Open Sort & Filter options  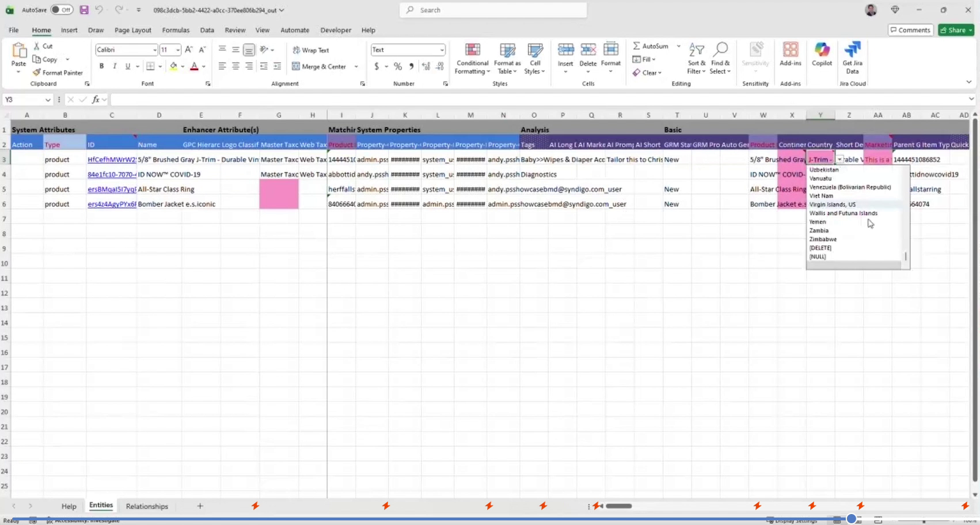696,58
